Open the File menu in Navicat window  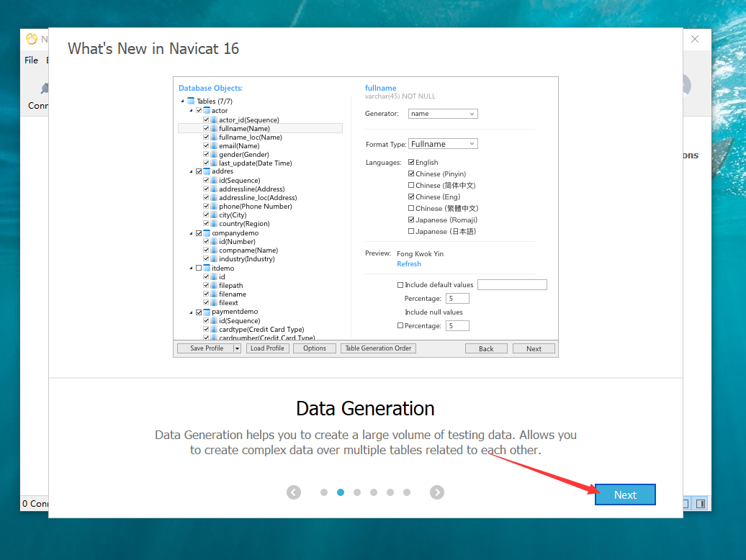[x=32, y=60]
